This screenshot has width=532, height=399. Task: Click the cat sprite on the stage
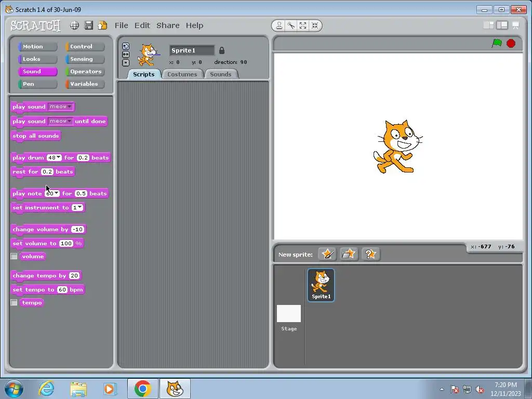tap(397, 147)
